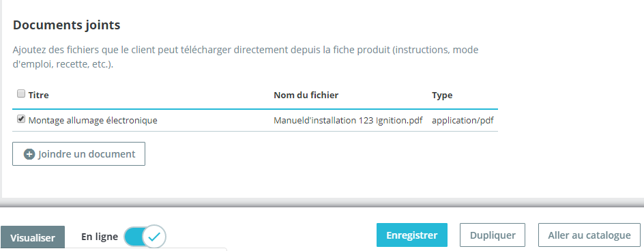Click the Titre column header
This screenshot has width=644, height=251.
pyautogui.click(x=39, y=95)
